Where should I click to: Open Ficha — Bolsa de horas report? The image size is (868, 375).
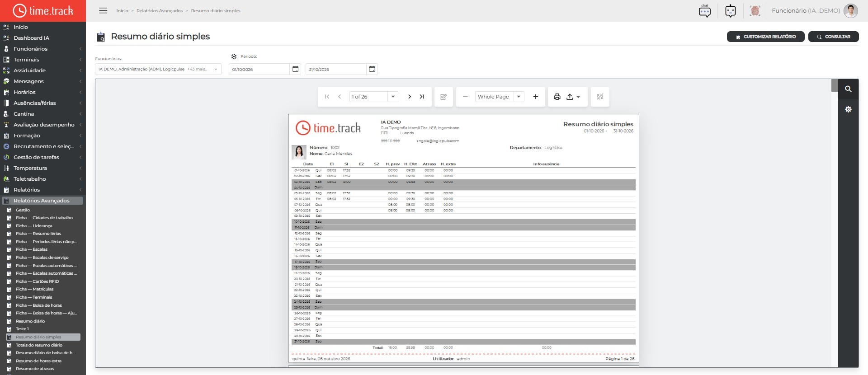[39, 305]
